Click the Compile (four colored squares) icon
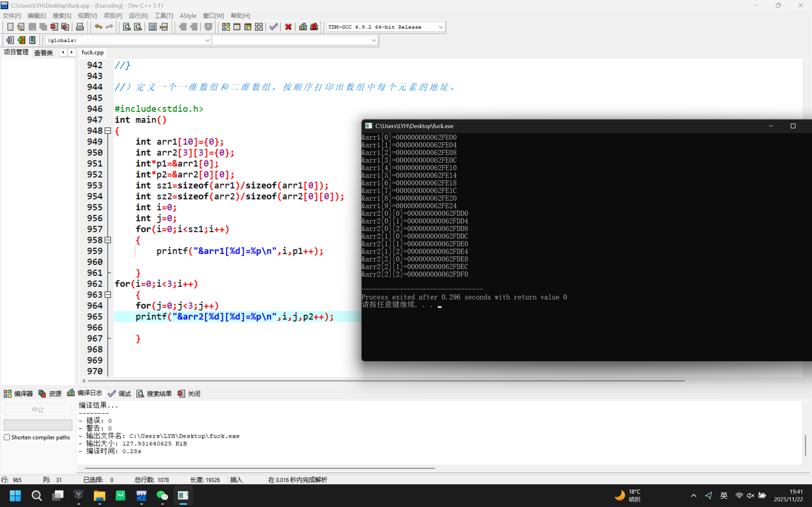This screenshot has height=507, width=812. pyautogui.click(x=226, y=27)
